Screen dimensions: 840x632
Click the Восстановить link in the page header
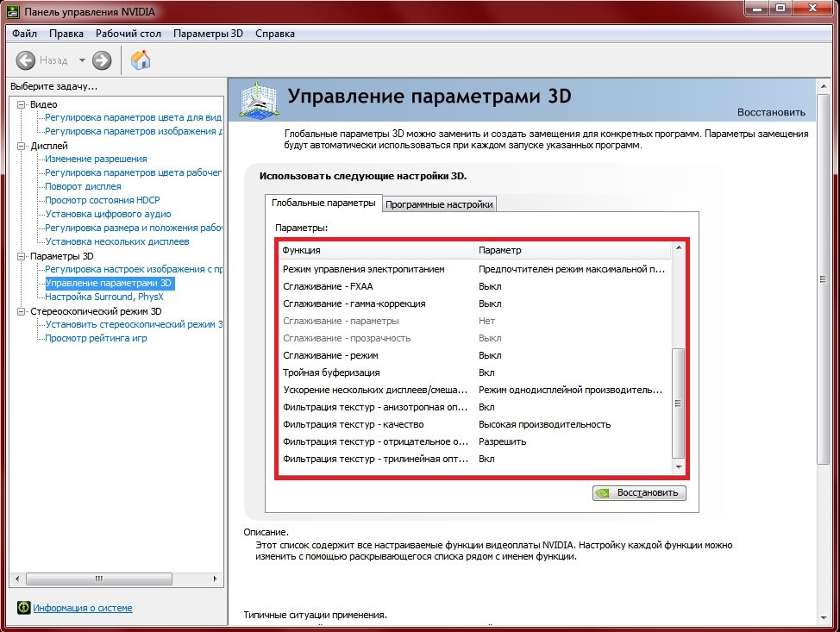pos(771,112)
